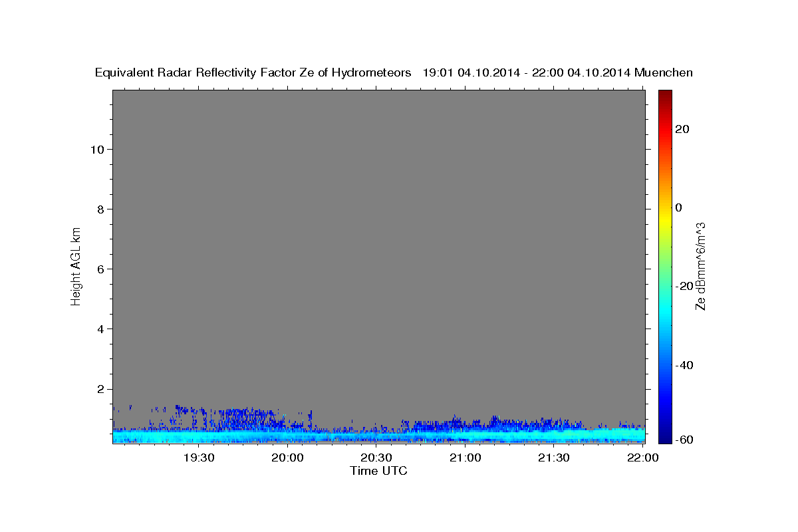This screenshot has height=532, width=798.
Task: Click the 'Muenchen' location text in the title
Action: [664, 72]
